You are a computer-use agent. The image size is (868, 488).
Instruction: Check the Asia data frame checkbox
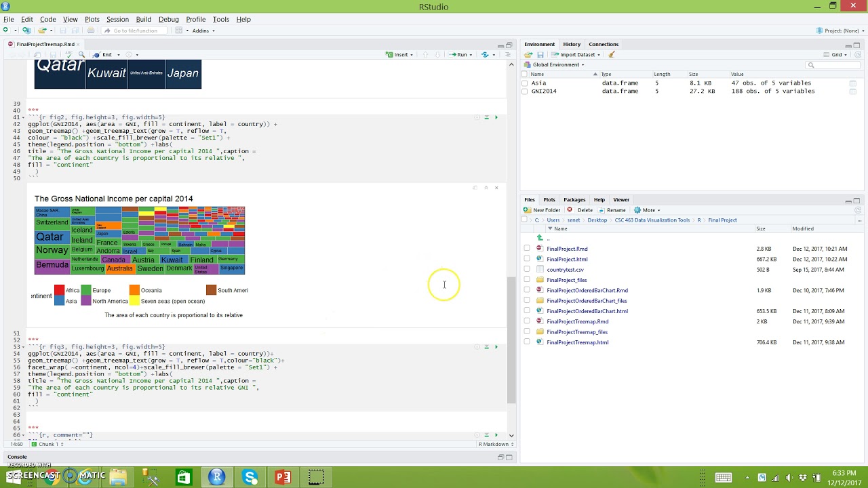pyautogui.click(x=525, y=83)
